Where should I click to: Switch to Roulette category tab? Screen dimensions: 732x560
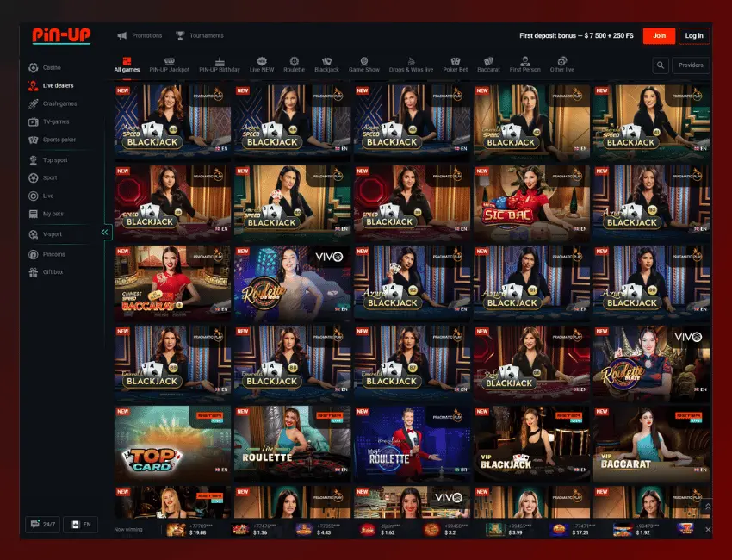pyautogui.click(x=295, y=65)
